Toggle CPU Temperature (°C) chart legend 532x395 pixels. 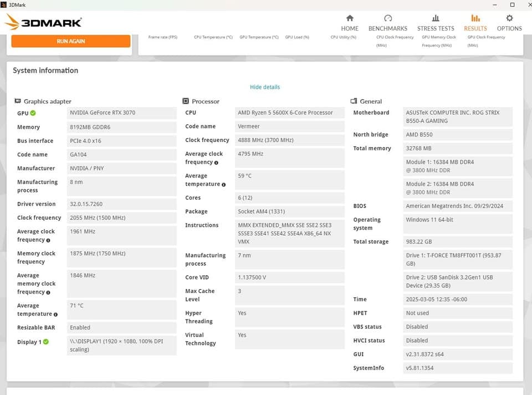click(x=213, y=37)
